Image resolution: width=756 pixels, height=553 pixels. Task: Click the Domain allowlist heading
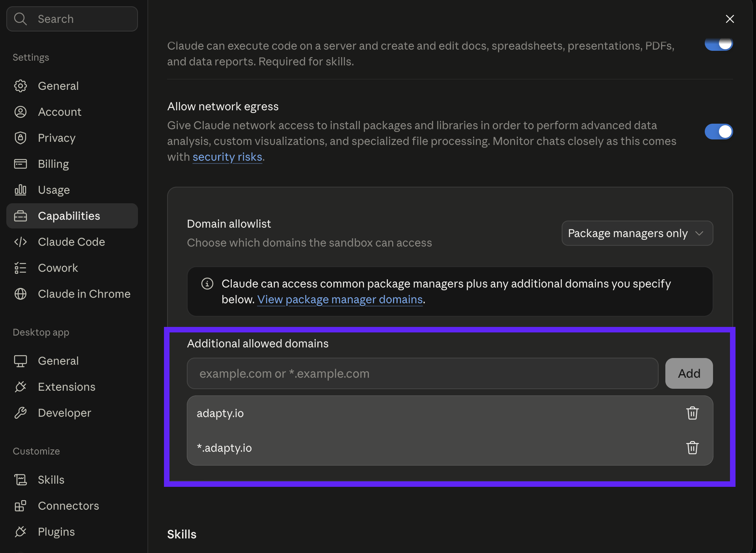(x=229, y=224)
